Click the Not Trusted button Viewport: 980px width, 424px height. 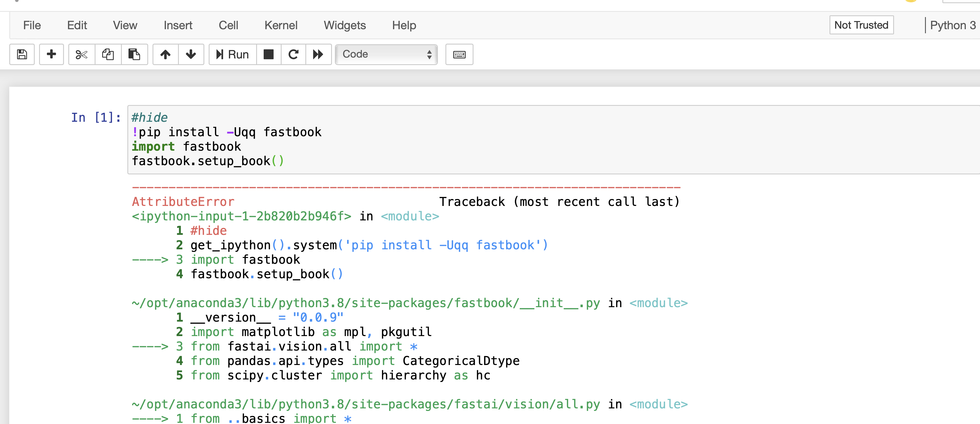(x=861, y=24)
